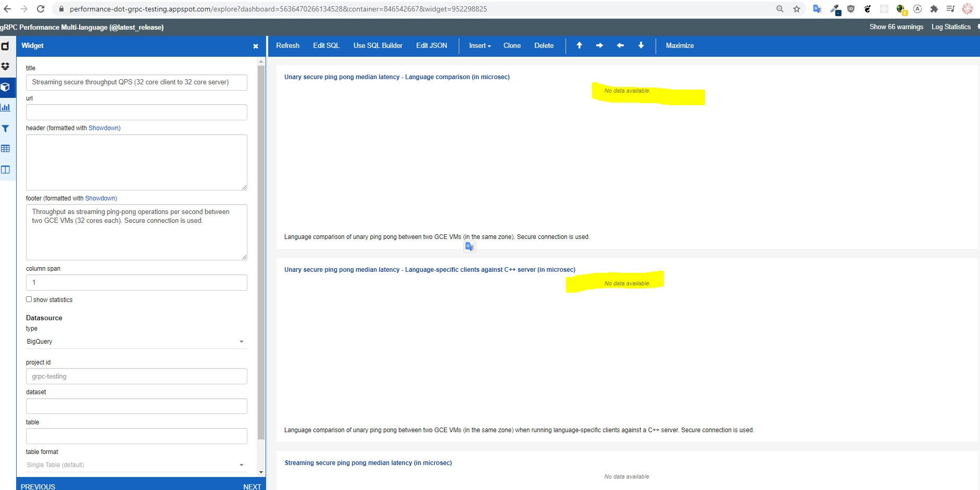Choose Edit SQL in the toolbar

pyautogui.click(x=326, y=46)
